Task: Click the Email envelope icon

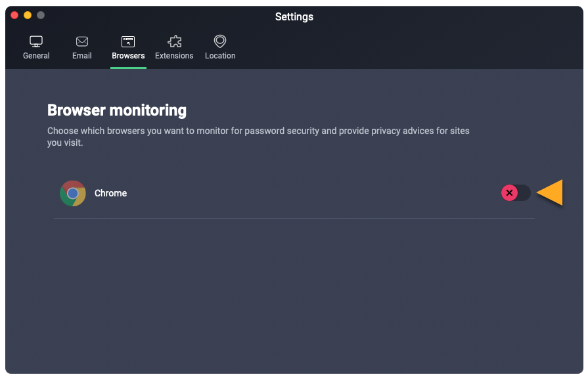Action: [82, 41]
